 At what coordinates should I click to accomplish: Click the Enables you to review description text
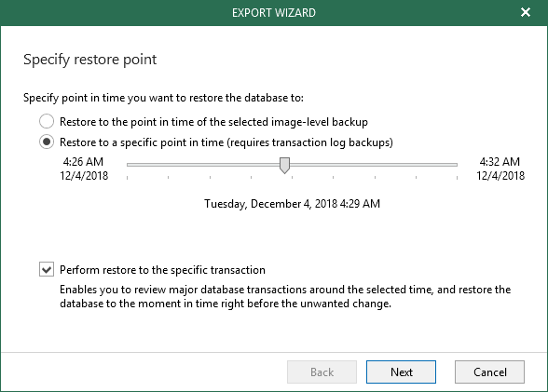pos(285,296)
